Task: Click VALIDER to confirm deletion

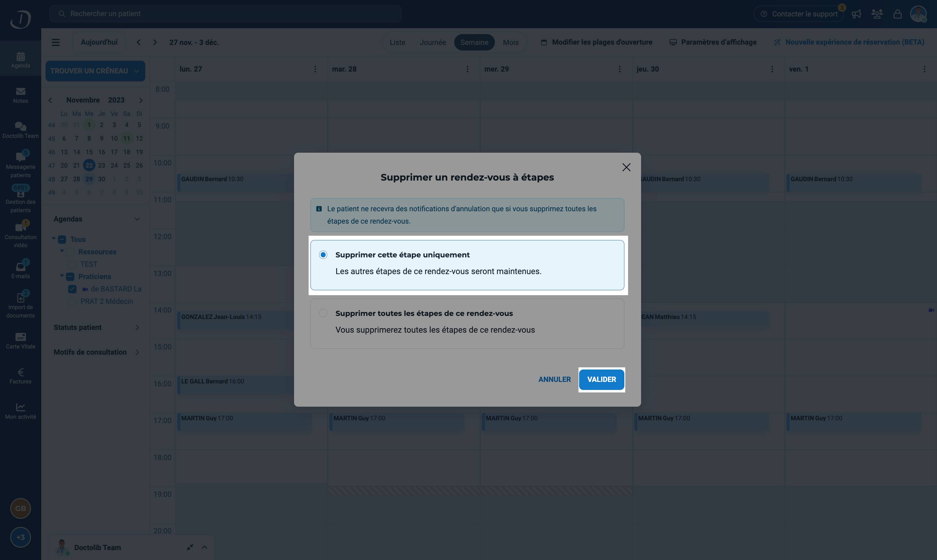Action: coord(601,380)
